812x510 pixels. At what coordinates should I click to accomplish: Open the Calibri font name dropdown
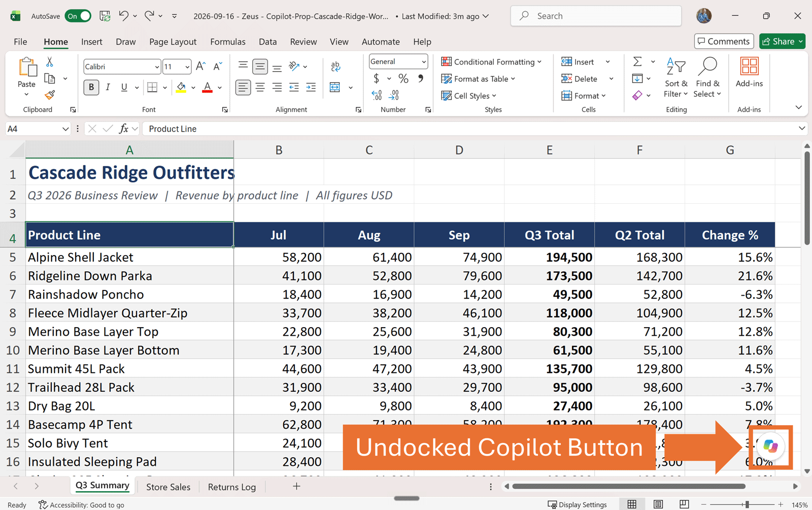tap(157, 67)
